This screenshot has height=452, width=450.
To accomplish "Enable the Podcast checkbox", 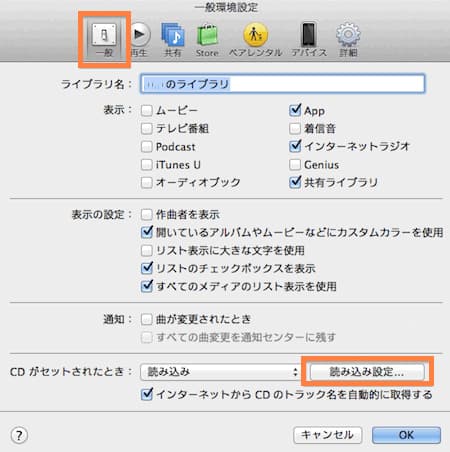I will (x=146, y=147).
